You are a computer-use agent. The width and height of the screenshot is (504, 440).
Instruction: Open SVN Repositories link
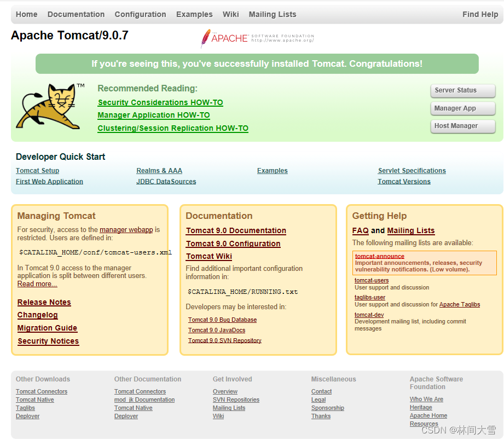point(236,400)
